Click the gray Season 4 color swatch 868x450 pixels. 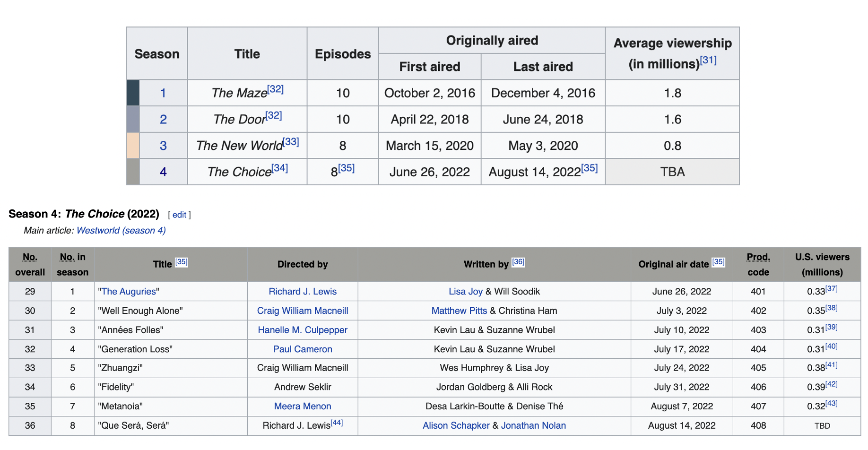(133, 172)
